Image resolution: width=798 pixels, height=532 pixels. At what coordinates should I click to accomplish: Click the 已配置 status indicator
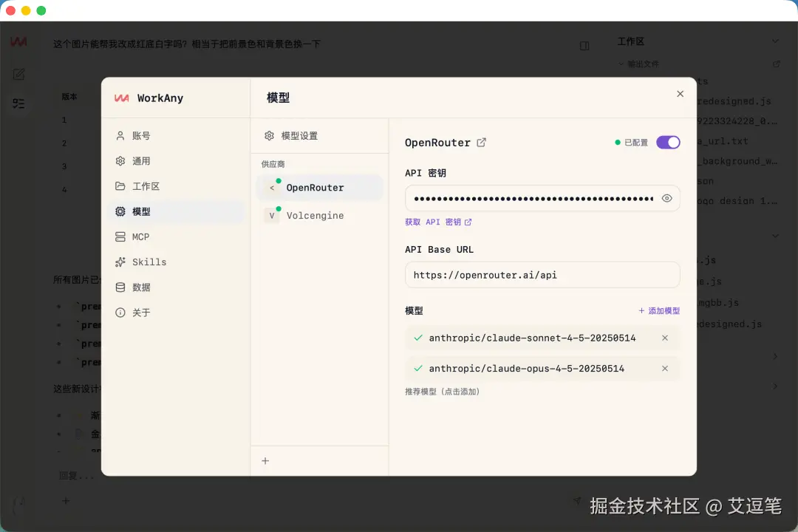(x=632, y=143)
